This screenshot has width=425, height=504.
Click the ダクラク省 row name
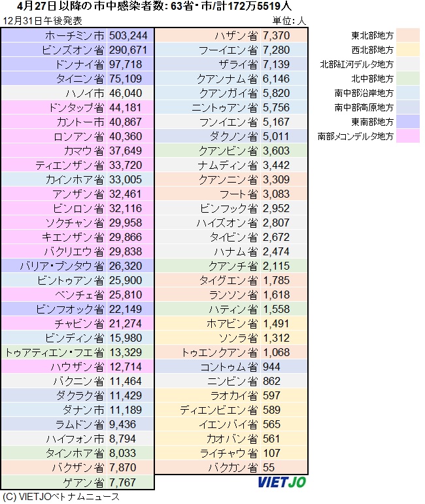(x=80, y=396)
